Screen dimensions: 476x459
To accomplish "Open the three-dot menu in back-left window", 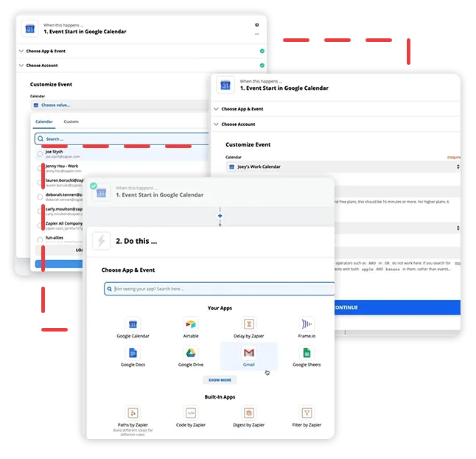I will [x=257, y=34].
